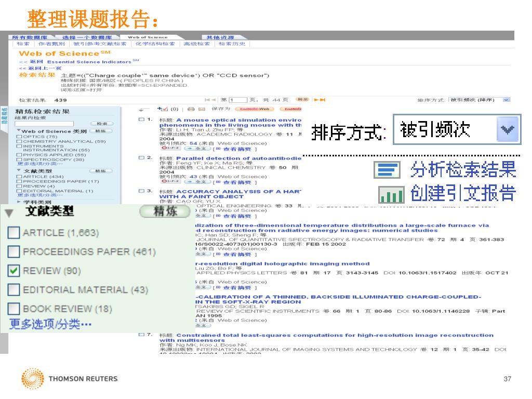Jump to the last results page arrow

[x=323, y=100]
